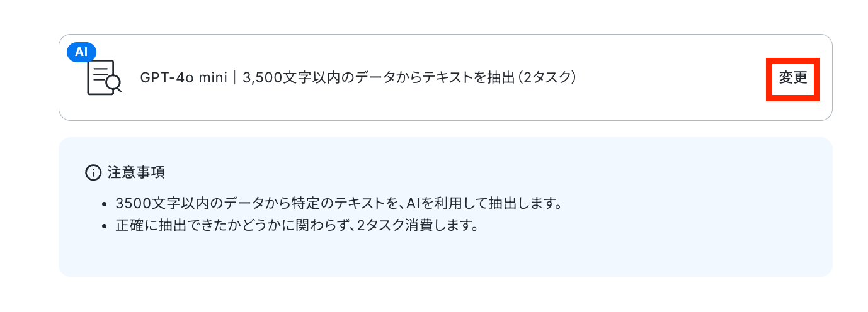Click the GPT-4o mini model name
This screenshot has height=312, width=868.
pos(183,78)
